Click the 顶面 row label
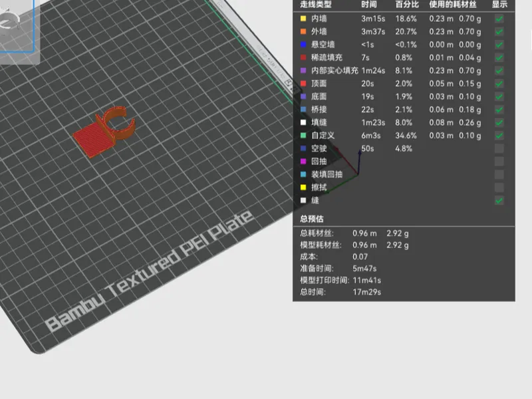The image size is (532, 399). pyautogui.click(x=319, y=84)
